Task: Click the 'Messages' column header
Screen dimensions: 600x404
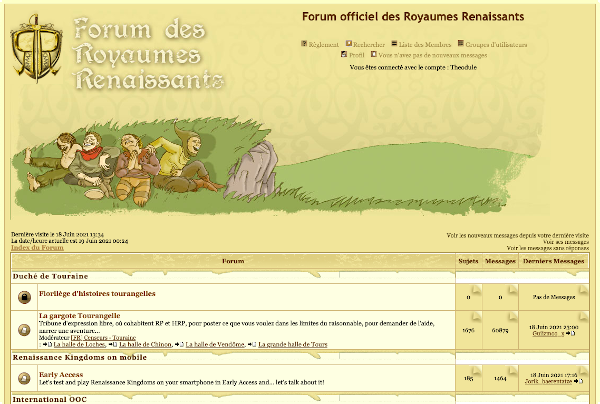Action: click(500, 261)
